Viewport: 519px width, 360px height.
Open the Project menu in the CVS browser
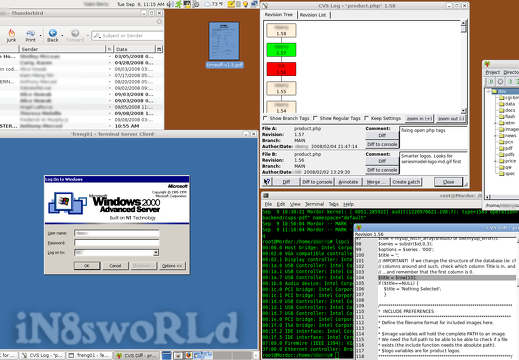coord(492,72)
